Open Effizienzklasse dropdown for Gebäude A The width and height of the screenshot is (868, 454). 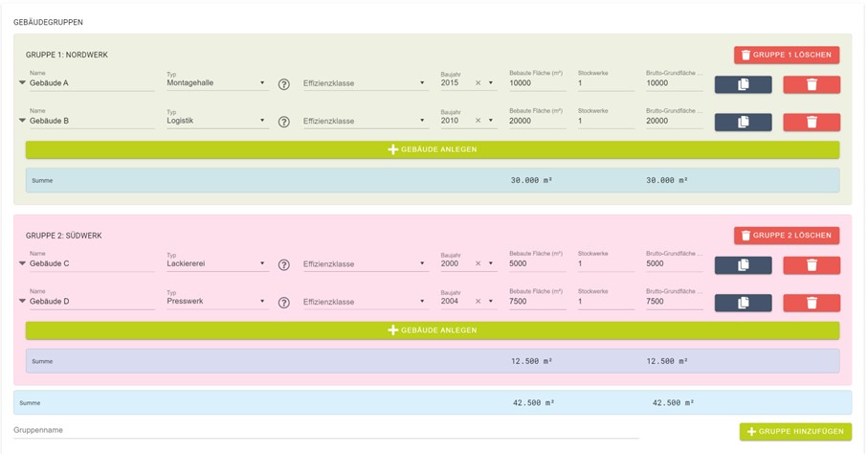[364, 83]
